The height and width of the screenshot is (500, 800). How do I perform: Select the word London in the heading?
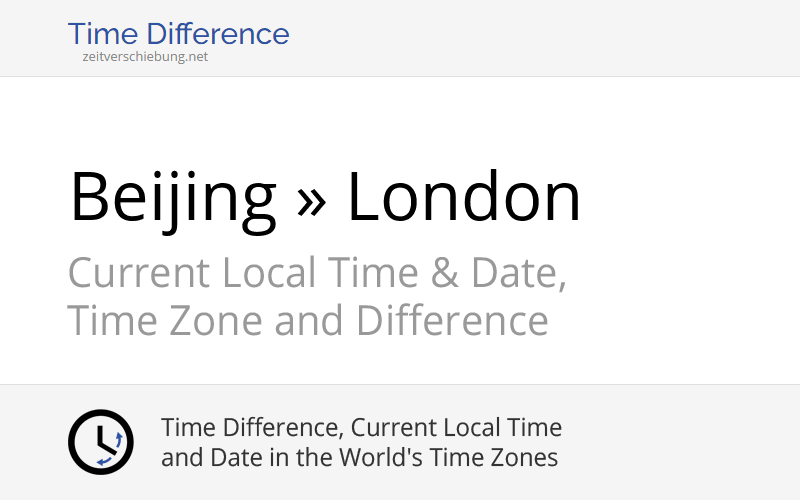pyautogui.click(x=463, y=198)
